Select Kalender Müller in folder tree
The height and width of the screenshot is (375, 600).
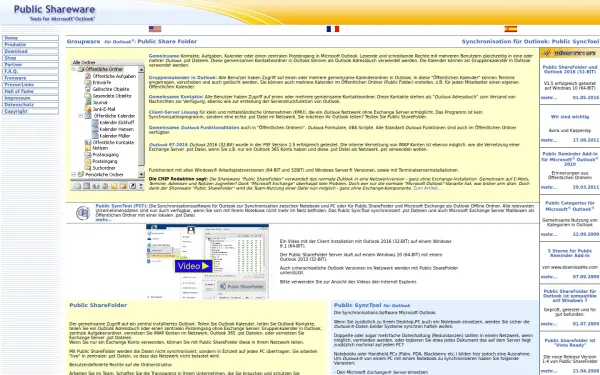click(115, 135)
